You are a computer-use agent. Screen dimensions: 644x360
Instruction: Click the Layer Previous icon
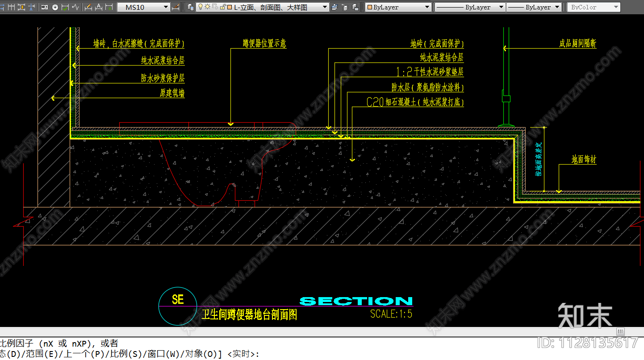click(345, 7)
